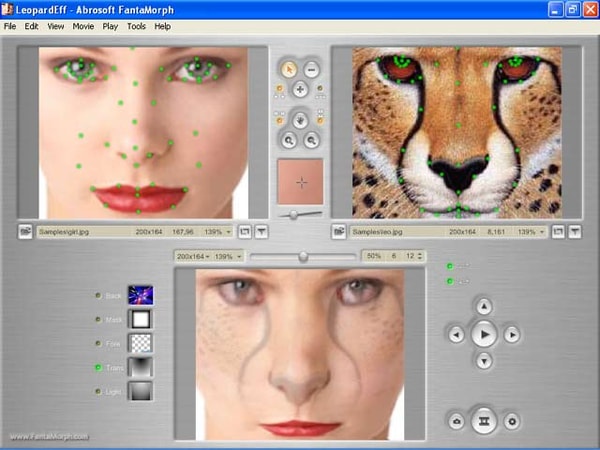Toggle the Trans effect indicator on
The height and width of the screenshot is (450, 600).
pos(98,368)
